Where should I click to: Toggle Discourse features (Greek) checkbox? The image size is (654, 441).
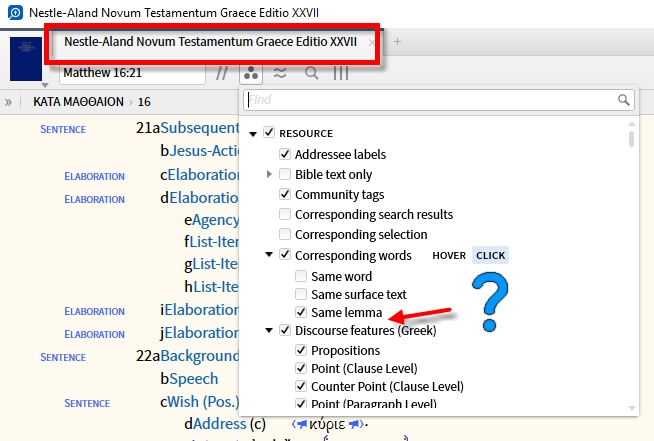click(285, 330)
